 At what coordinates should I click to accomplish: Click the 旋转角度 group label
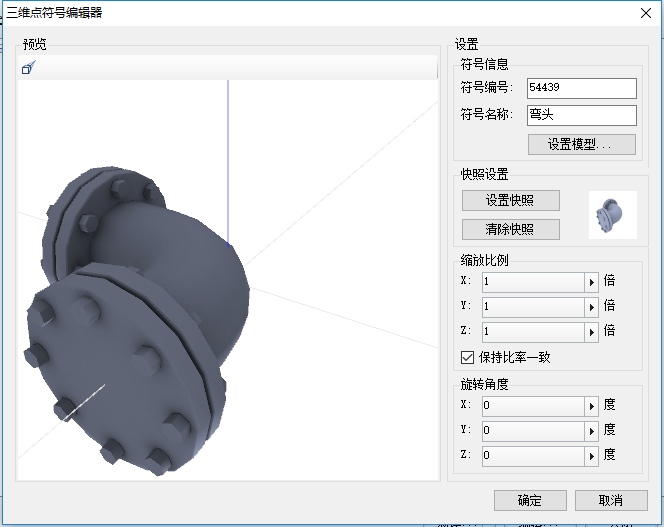484,385
